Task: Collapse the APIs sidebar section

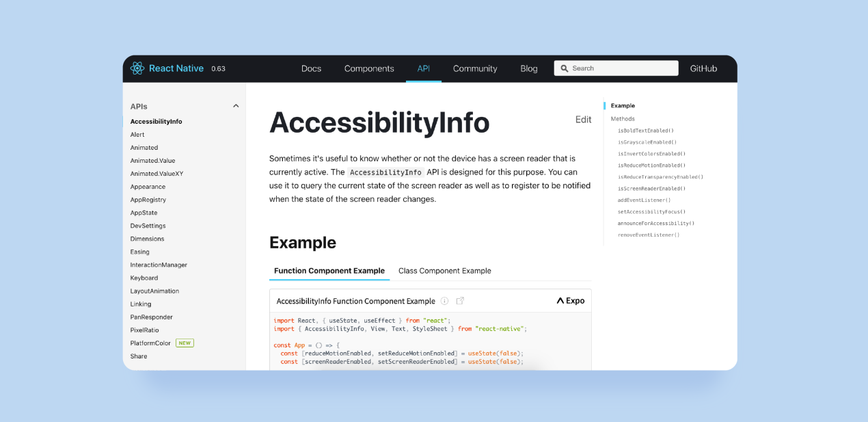Action: [236, 106]
